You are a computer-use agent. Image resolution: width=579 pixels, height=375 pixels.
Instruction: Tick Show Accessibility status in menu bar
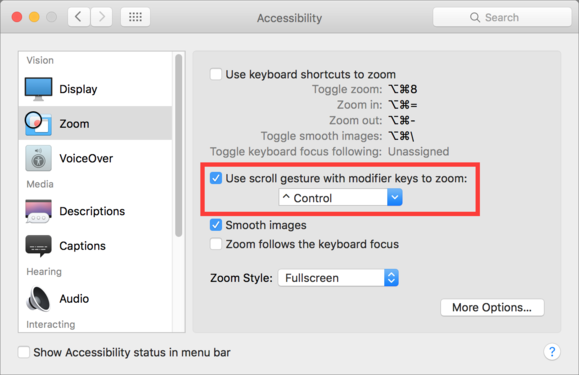pos(24,352)
